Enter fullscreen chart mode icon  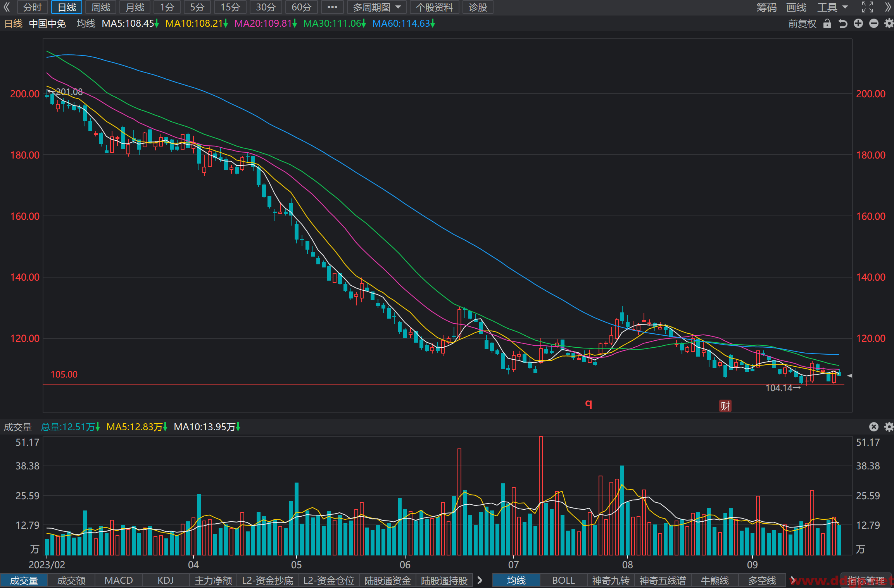[x=867, y=7]
